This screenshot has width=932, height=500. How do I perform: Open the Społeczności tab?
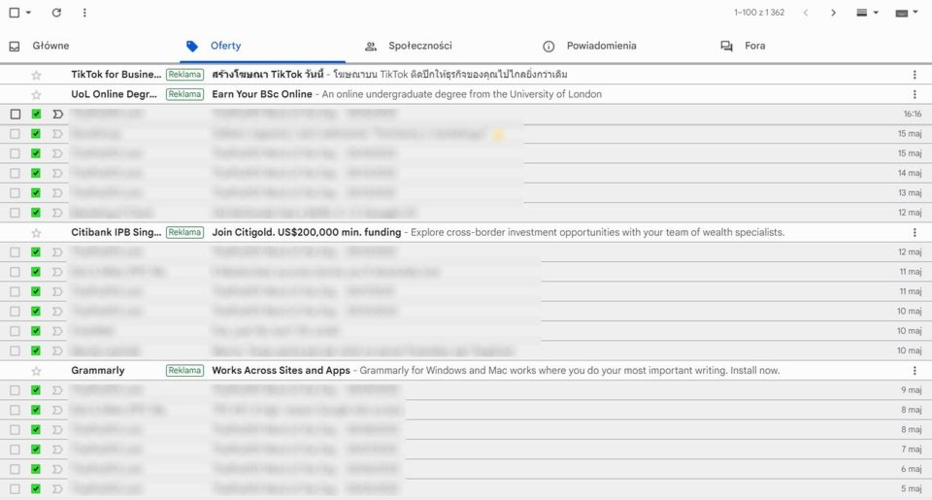point(419,46)
